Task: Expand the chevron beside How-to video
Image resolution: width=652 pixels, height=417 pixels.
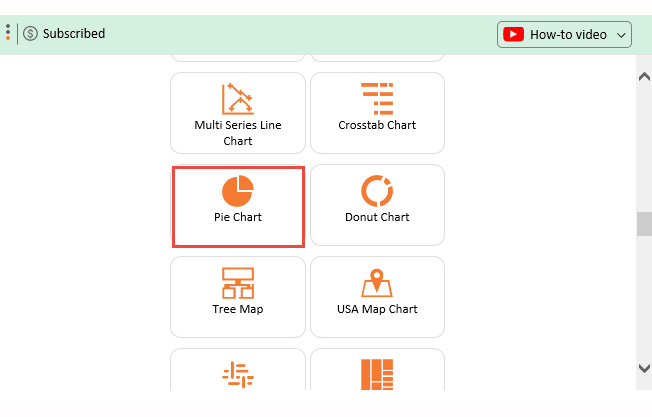Action: (622, 35)
